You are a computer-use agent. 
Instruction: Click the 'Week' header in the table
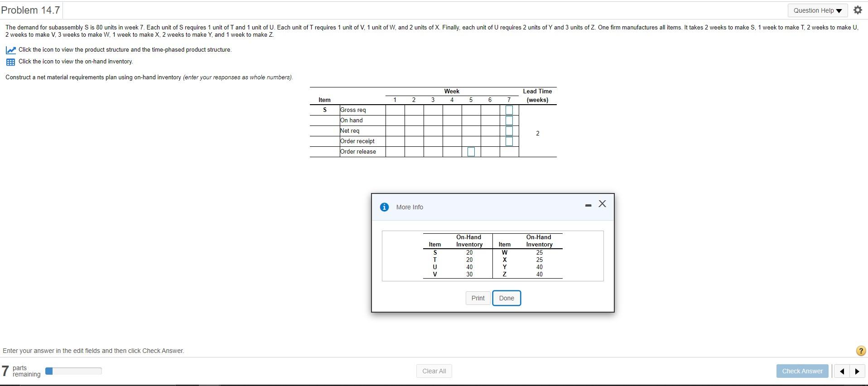452,91
